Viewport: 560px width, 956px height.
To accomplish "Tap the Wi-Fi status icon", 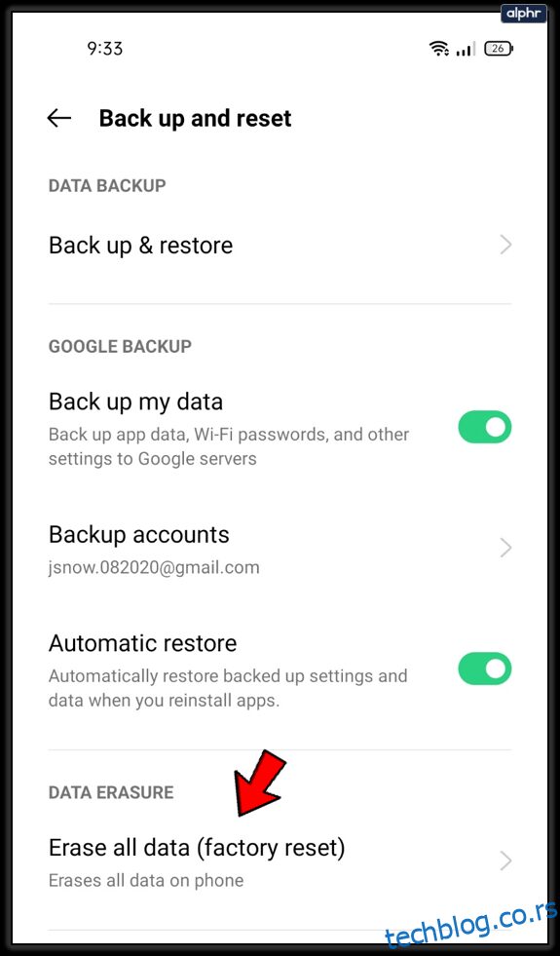I will click(438, 49).
